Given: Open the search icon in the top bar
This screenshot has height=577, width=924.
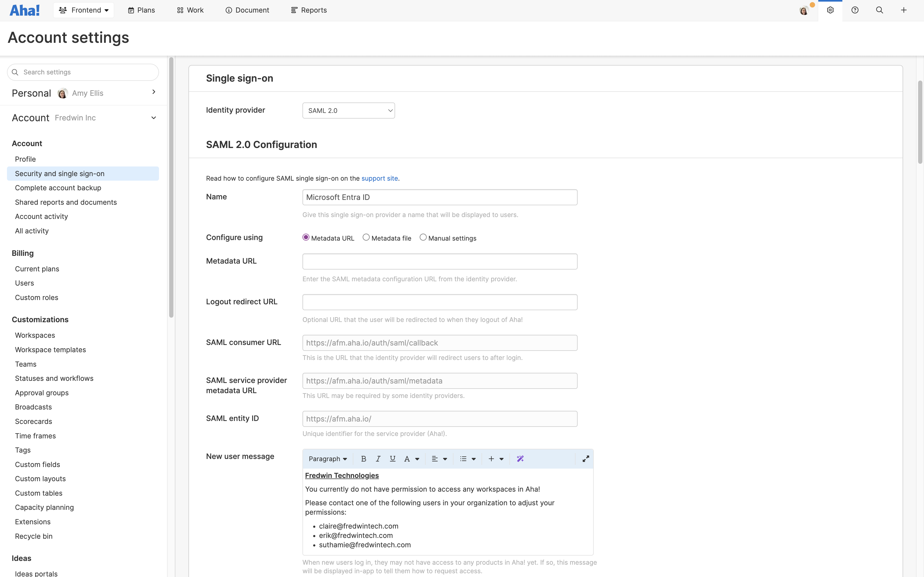Looking at the screenshot, I should click(x=880, y=10).
